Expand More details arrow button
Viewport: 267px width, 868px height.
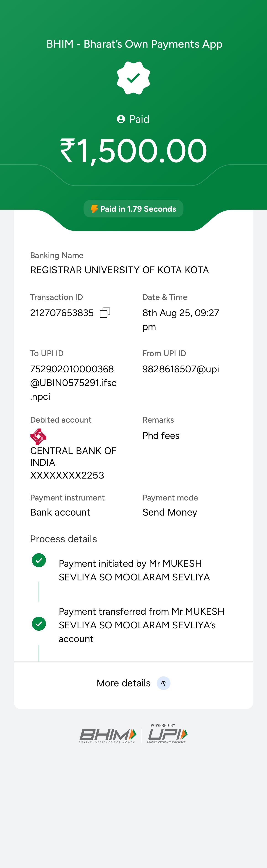pos(163,683)
